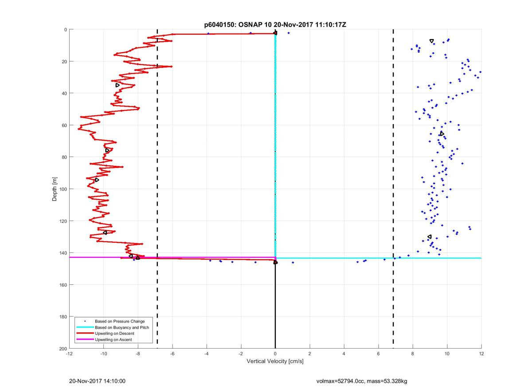Click x-axis tick label '-4'
This screenshot has width=532, height=392.
[207, 354]
